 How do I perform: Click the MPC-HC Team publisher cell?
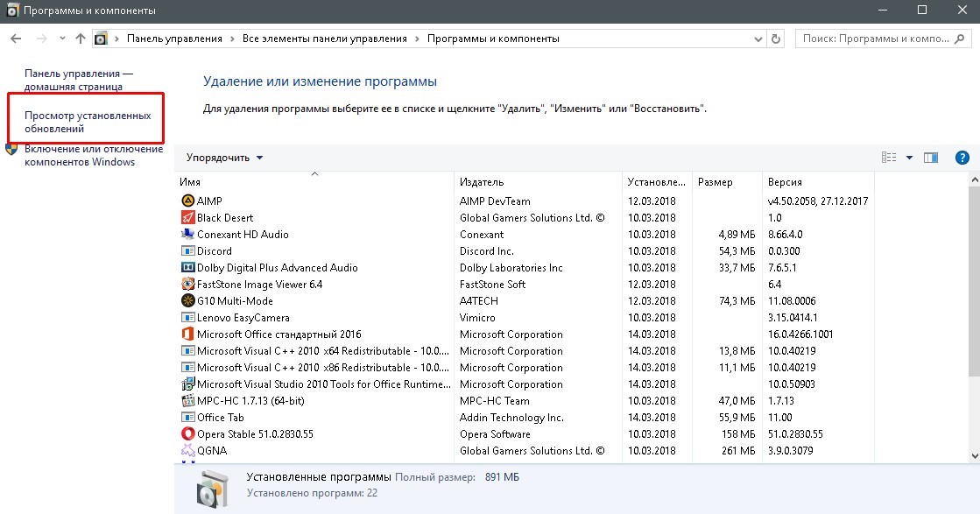point(494,400)
